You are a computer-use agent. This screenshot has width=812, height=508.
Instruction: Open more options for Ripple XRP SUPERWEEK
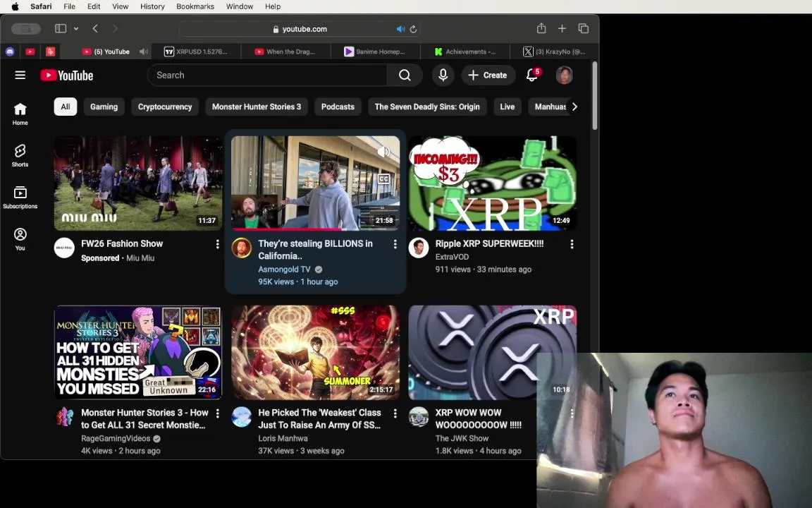click(x=572, y=243)
